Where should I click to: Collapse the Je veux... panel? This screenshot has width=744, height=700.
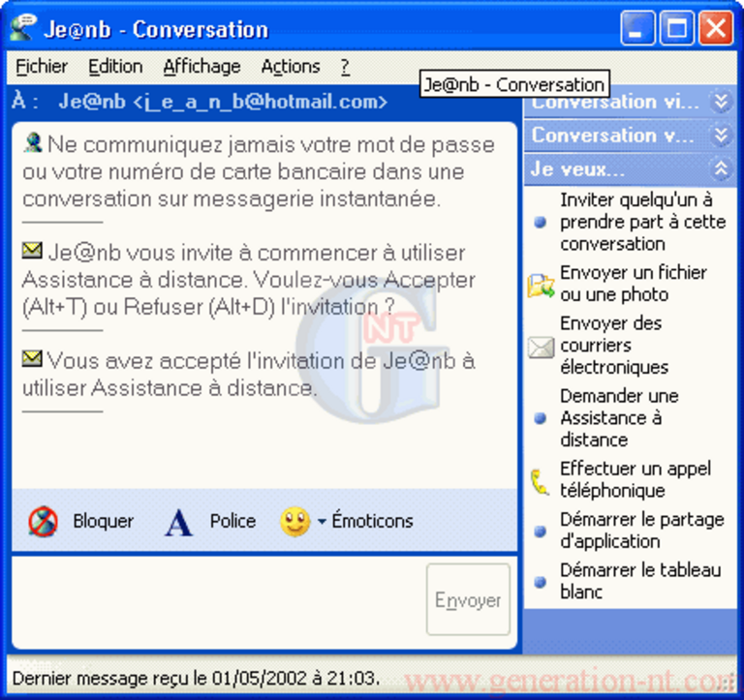[721, 168]
